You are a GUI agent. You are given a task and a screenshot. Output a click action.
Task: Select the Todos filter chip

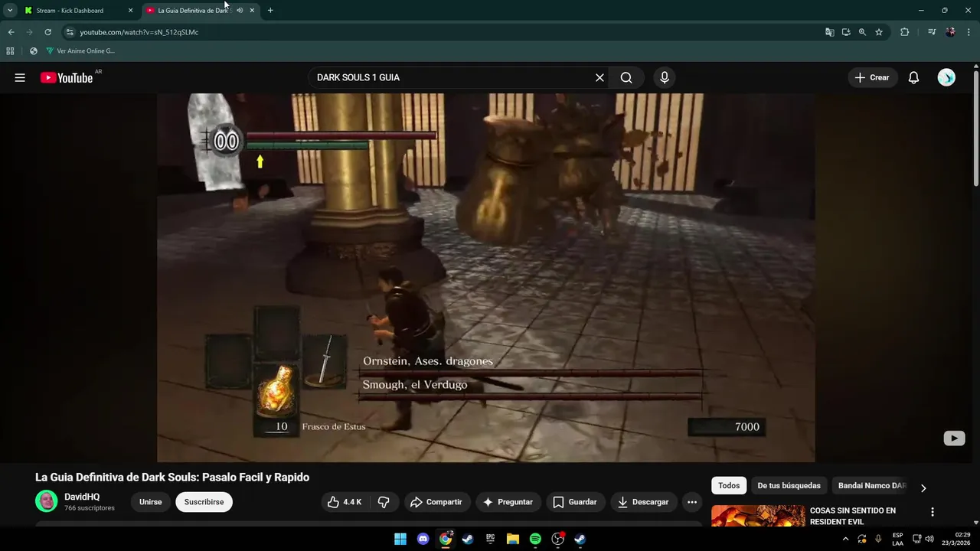729,485
